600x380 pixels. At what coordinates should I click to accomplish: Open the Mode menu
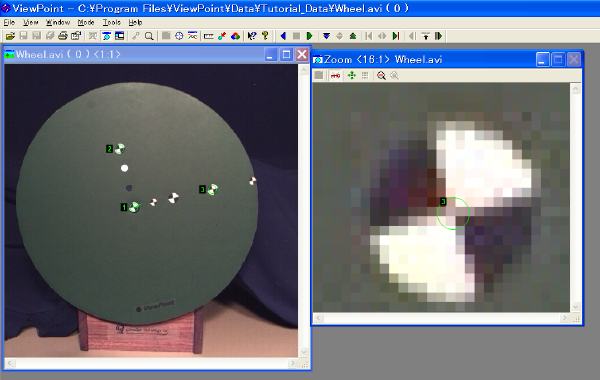click(86, 22)
